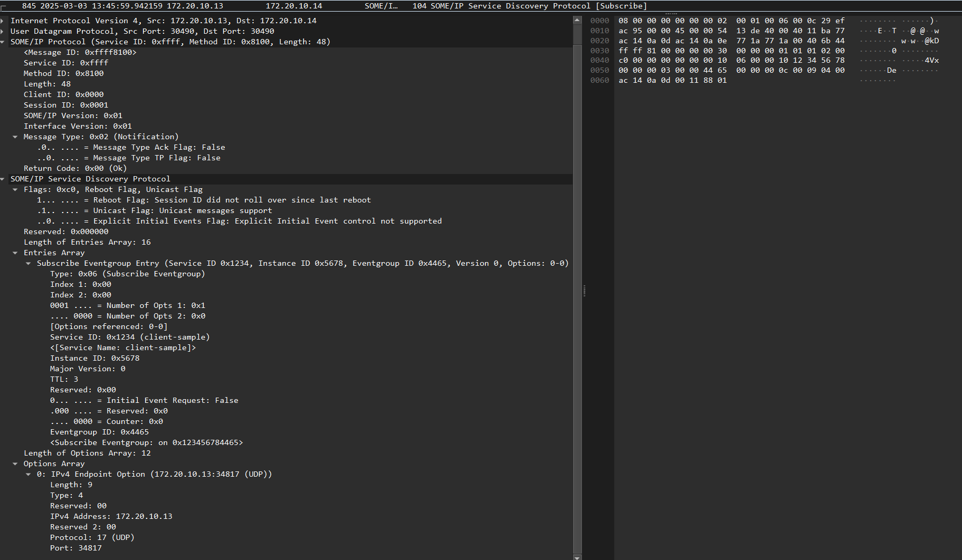Expand the User Datagram Protocol node

[3, 31]
